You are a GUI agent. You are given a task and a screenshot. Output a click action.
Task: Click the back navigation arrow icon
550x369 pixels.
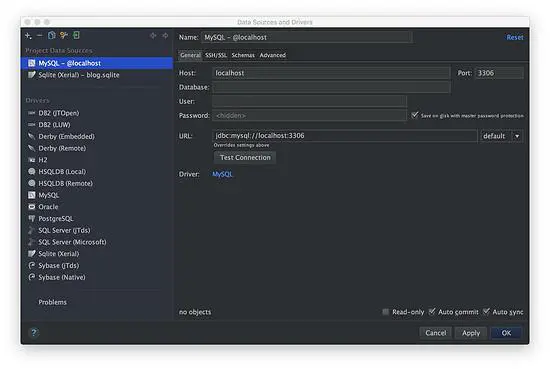point(153,36)
